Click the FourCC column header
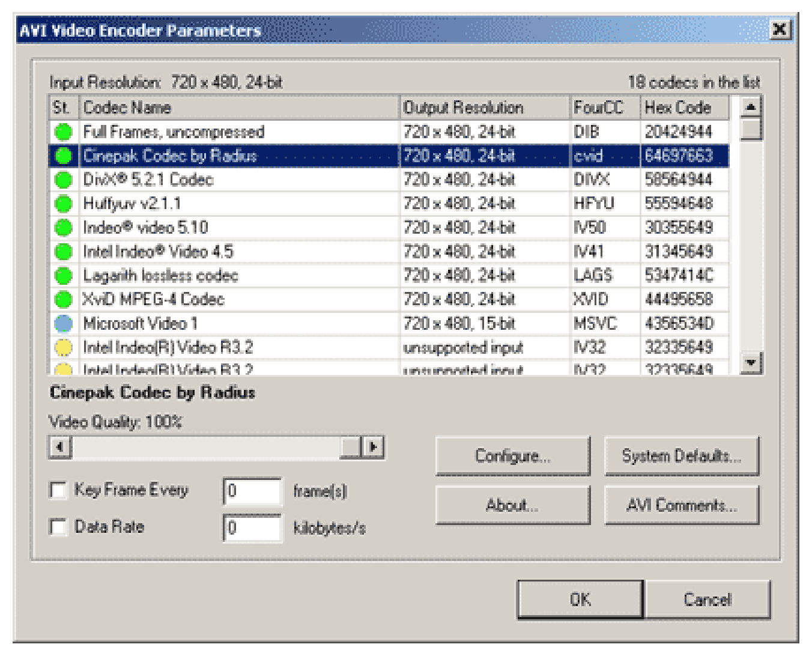 pyautogui.click(x=605, y=108)
